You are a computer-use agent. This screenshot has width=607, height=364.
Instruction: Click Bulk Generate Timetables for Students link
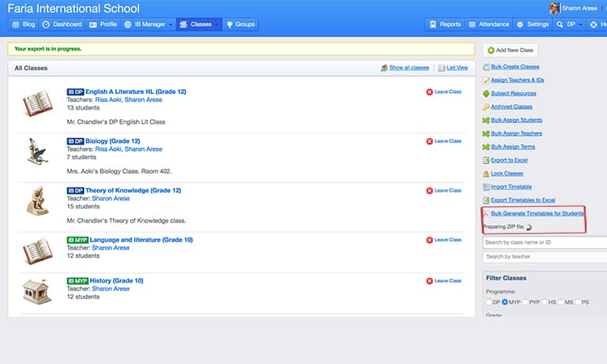(537, 213)
